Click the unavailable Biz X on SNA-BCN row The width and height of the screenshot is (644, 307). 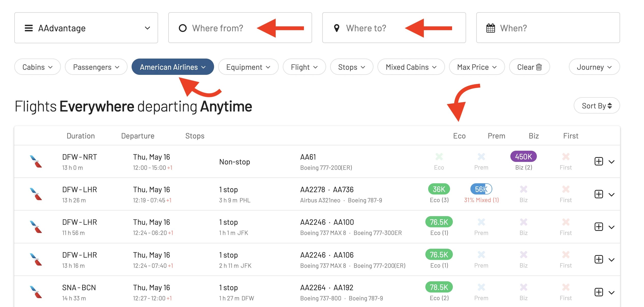[523, 287]
